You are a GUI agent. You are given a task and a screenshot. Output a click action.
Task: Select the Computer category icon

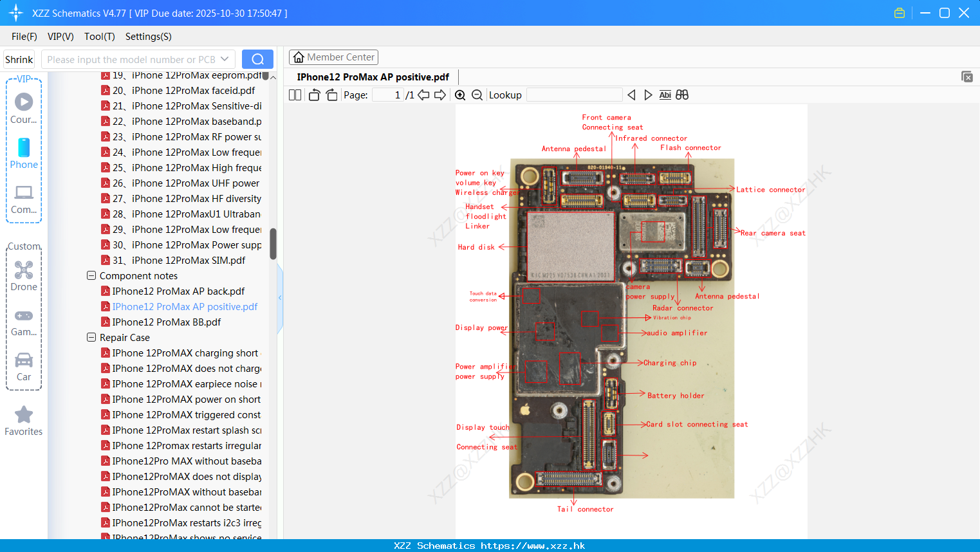pyautogui.click(x=24, y=199)
